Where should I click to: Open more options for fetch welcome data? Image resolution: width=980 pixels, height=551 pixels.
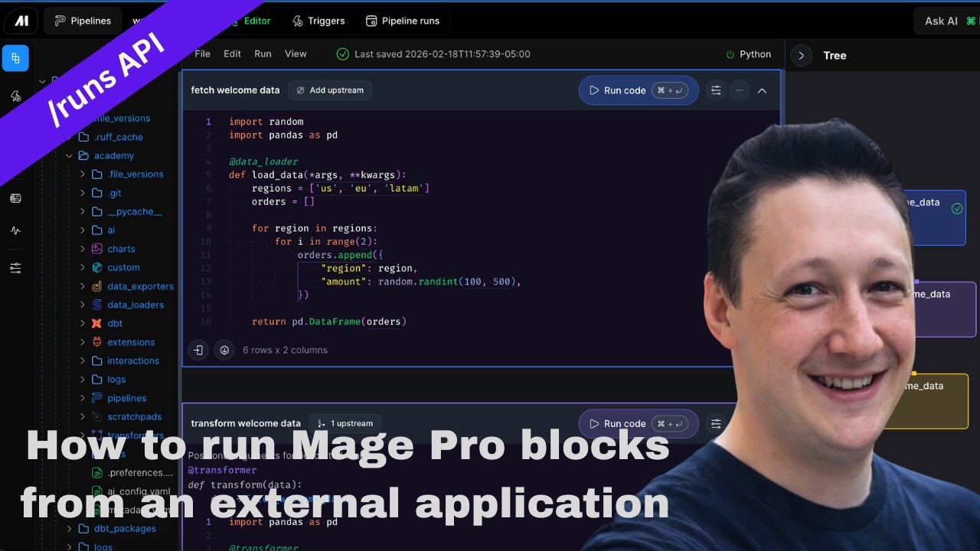[739, 90]
